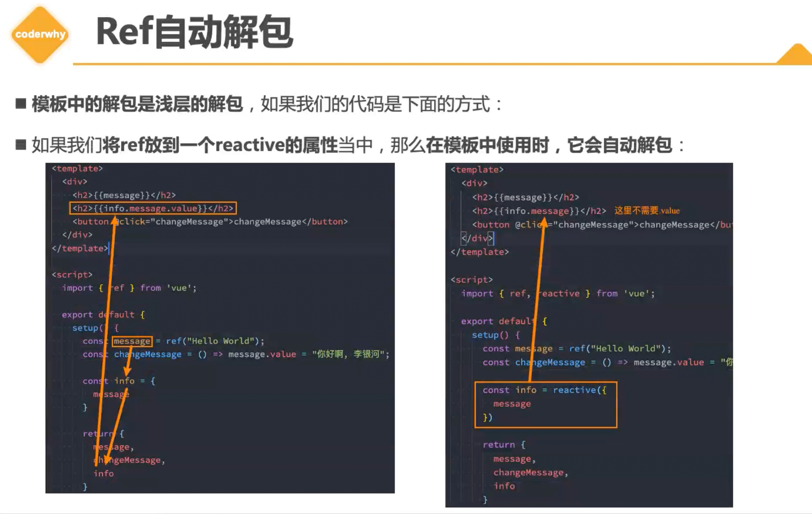This screenshot has height=514, width=812.
Task: Click the coderwhy diamond logo
Action: [40, 34]
